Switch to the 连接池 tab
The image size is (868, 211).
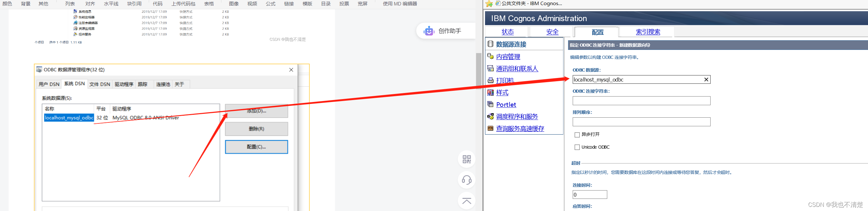click(163, 84)
